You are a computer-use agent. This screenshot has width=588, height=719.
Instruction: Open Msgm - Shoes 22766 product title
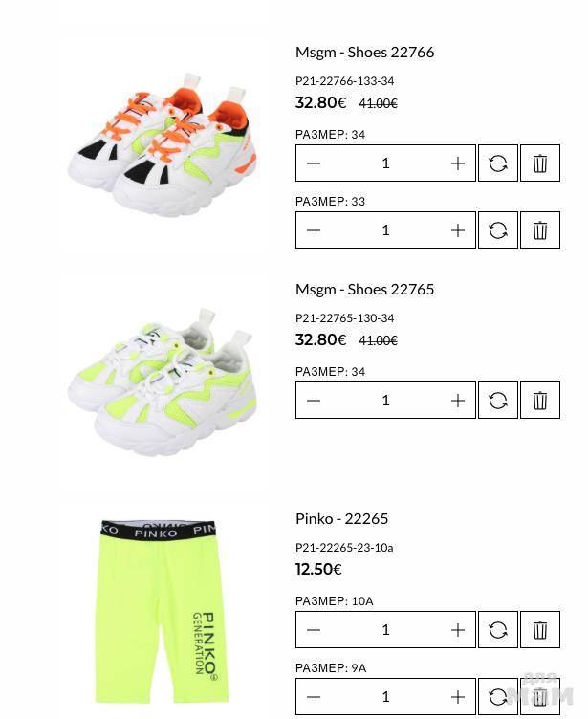click(364, 53)
